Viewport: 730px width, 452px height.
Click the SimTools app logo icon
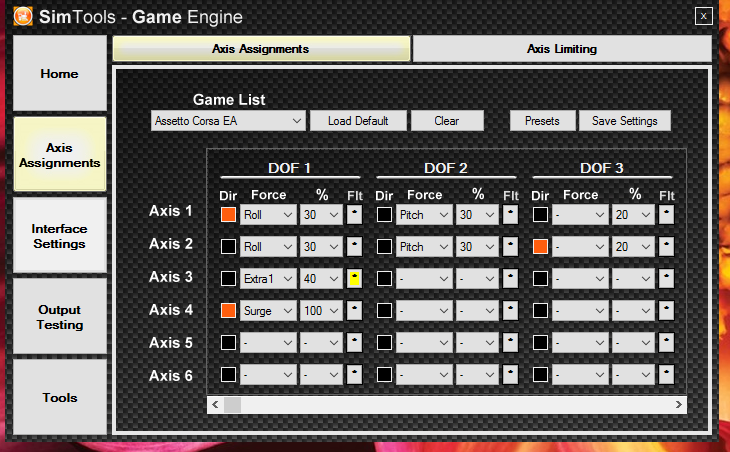(x=23, y=16)
